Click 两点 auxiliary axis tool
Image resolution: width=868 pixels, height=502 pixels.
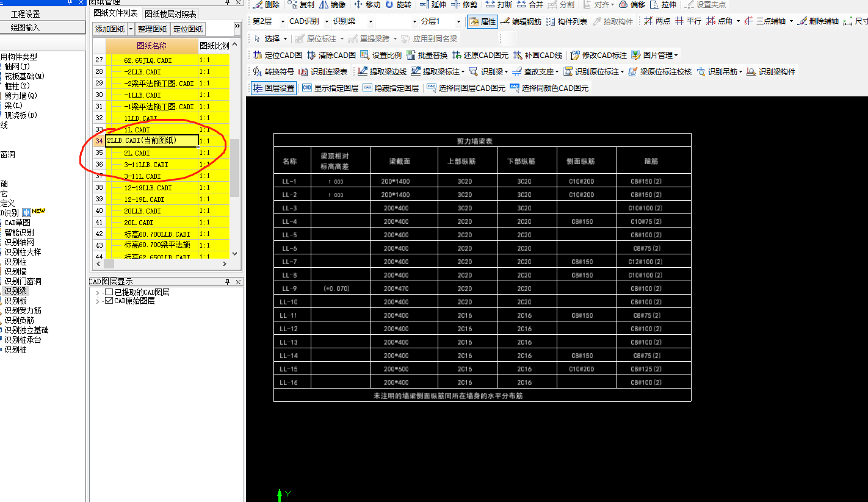pyautogui.click(x=657, y=21)
